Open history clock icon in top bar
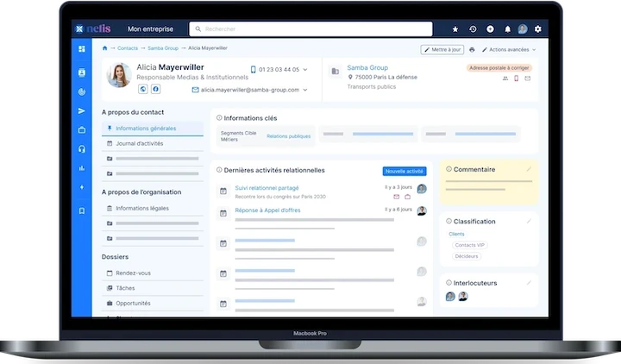The height and width of the screenshot is (364, 621). (473, 29)
